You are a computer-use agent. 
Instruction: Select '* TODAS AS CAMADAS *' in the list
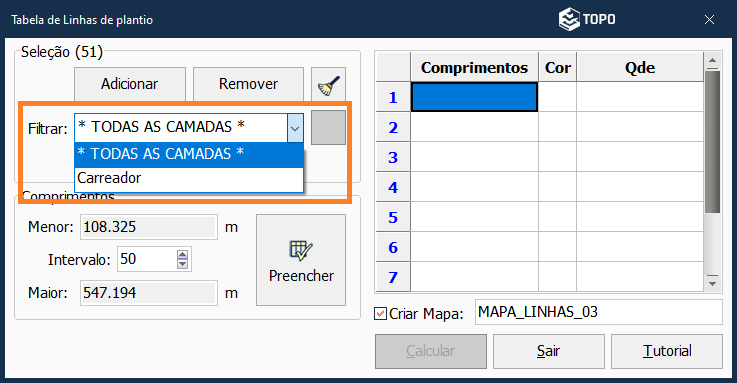(189, 154)
